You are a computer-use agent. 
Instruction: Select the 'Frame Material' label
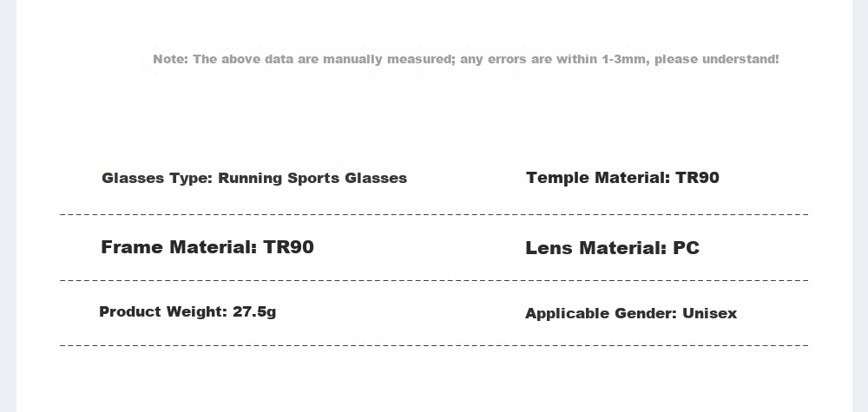[x=179, y=246]
